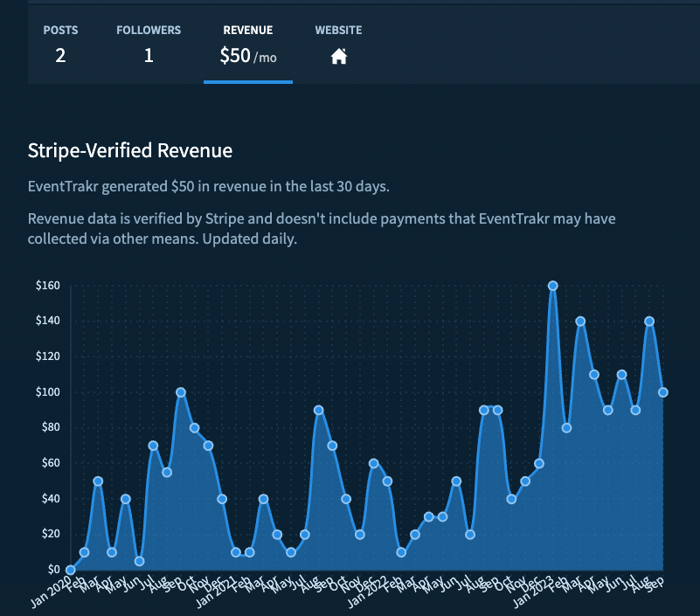Viewport: 700px width, 616px height.
Task: Select the $80 data point at Oct 2020
Action: pos(195,428)
